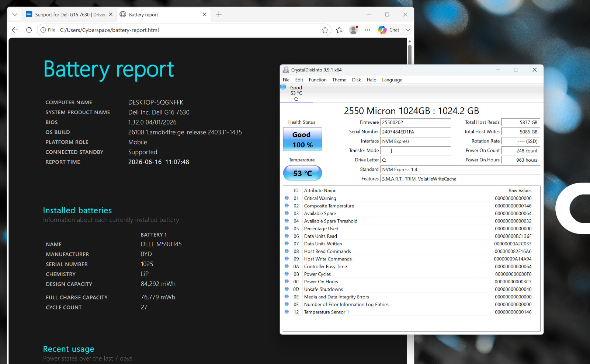Open the Function menu
This screenshot has width=590, height=364.
pyautogui.click(x=317, y=80)
